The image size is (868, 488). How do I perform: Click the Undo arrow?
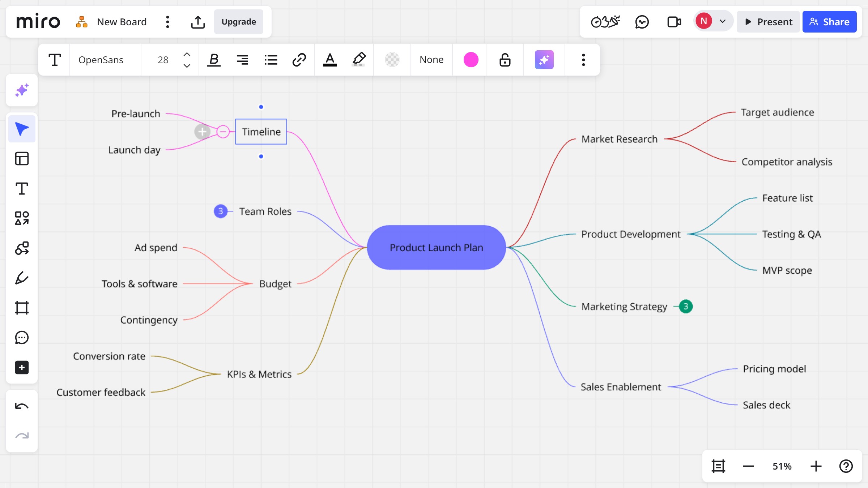(22, 406)
